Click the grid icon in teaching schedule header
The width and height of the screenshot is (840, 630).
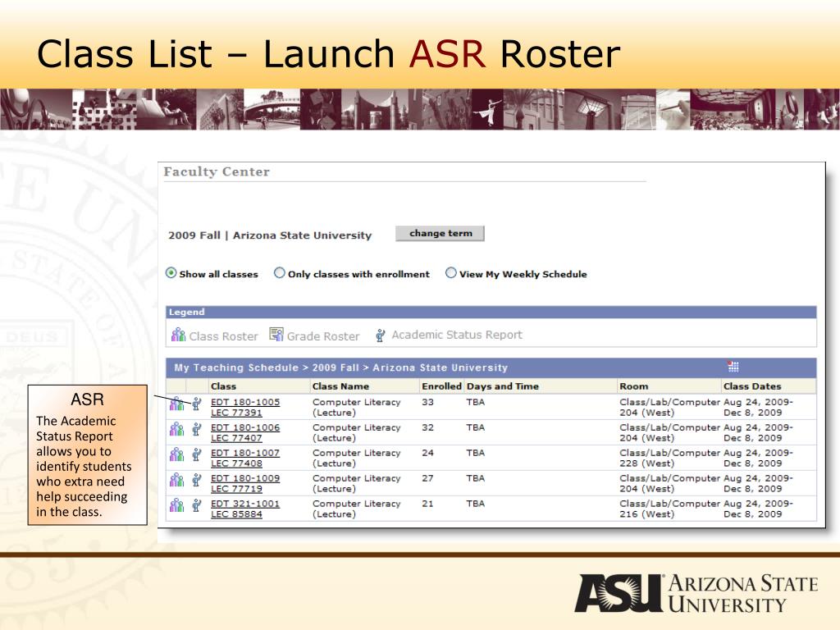point(733,367)
